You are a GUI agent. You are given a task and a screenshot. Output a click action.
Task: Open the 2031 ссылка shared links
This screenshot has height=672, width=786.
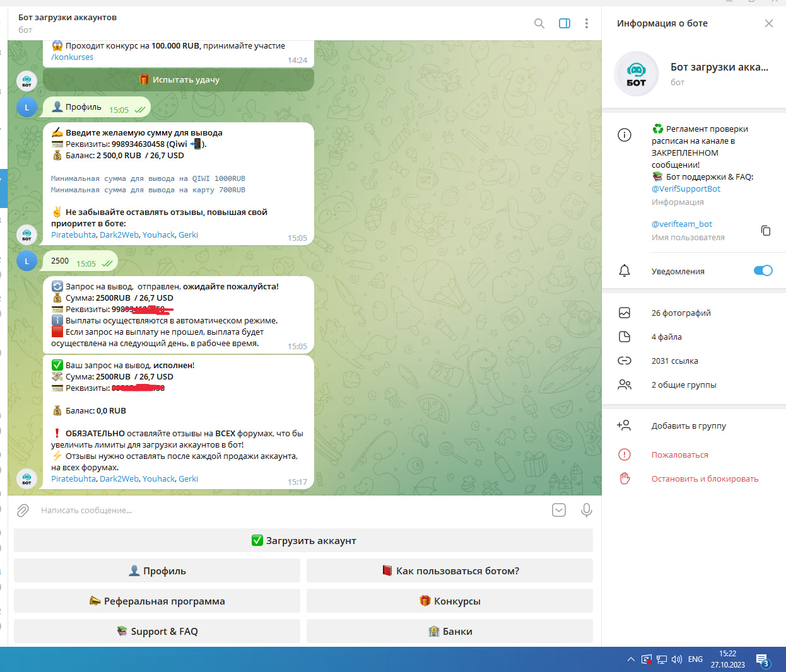pos(674,361)
